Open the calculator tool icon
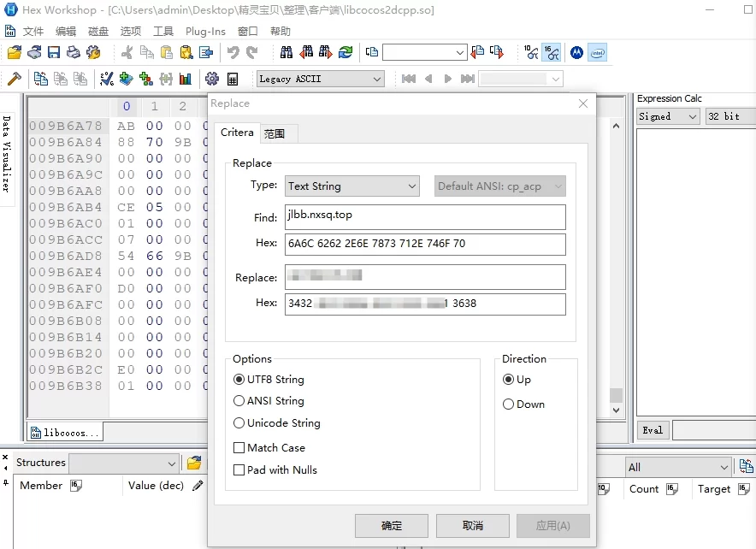 pos(233,79)
